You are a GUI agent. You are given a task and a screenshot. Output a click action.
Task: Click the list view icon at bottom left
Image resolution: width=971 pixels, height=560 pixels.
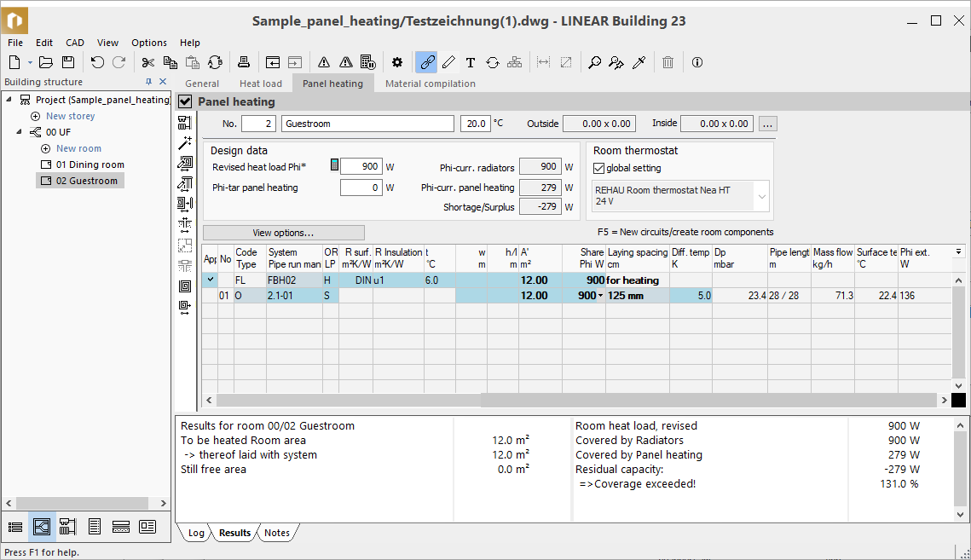[x=15, y=527]
